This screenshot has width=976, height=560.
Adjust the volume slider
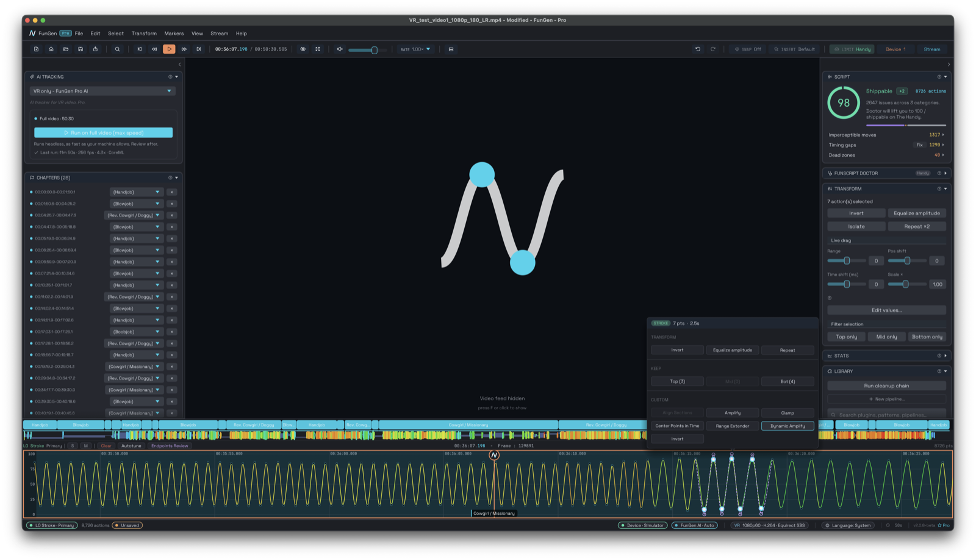pos(367,50)
